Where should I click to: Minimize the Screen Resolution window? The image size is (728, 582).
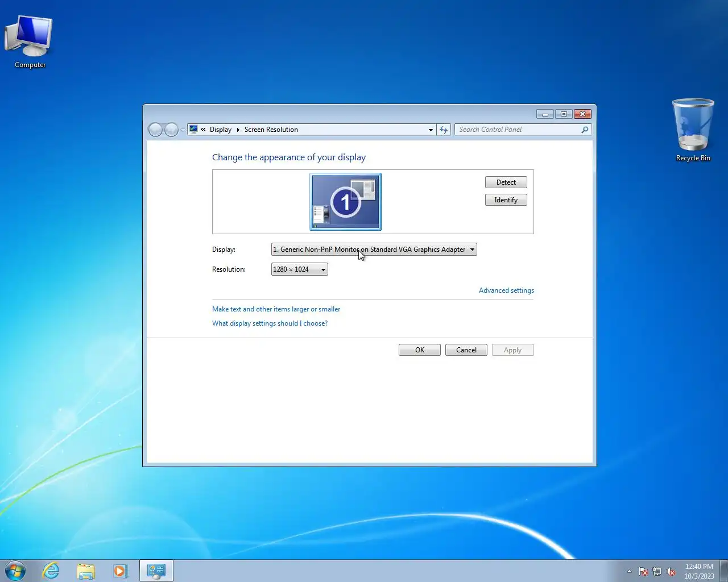click(545, 114)
